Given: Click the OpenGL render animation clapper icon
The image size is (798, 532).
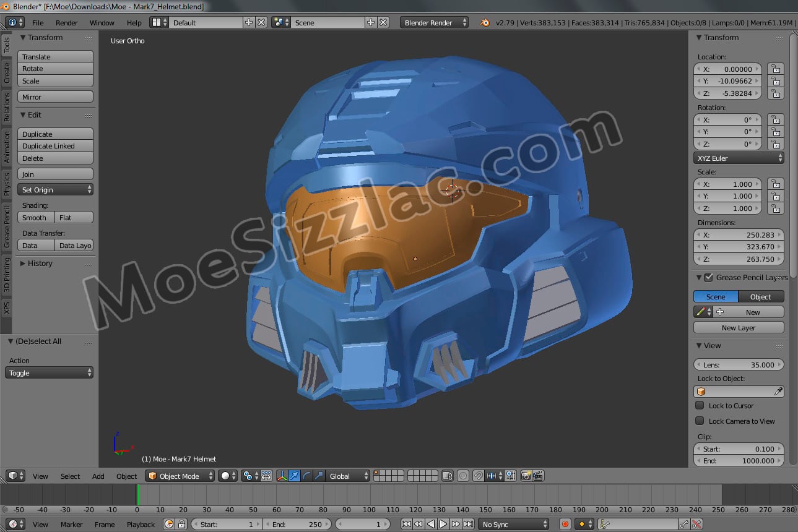Looking at the screenshot, I should coord(538,476).
